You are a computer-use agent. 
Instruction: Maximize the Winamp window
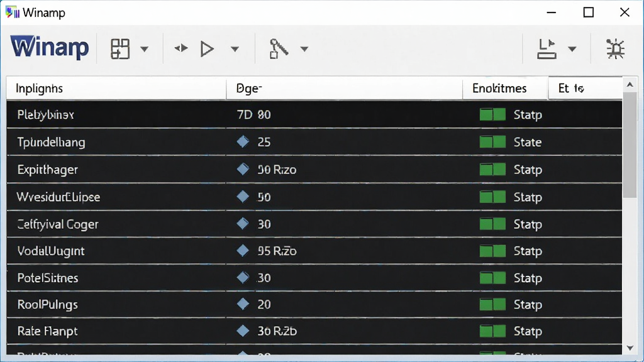pyautogui.click(x=589, y=13)
